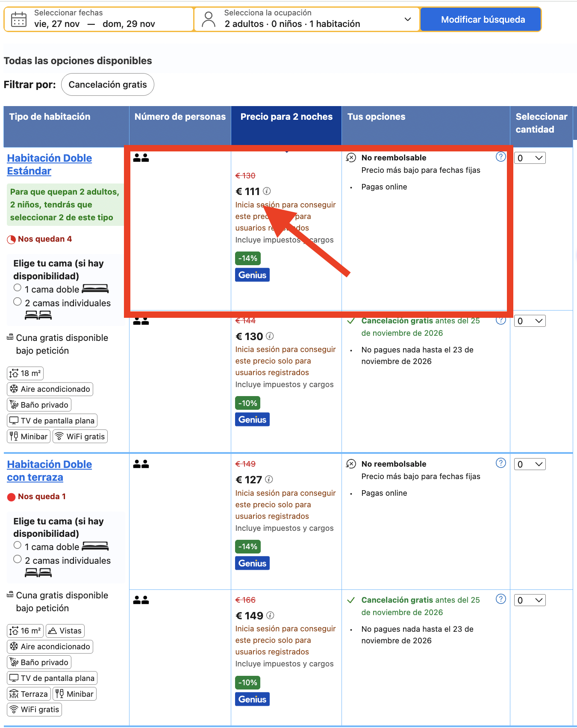
Task: Click the calendar icon in the date selector
Action: (18, 20)
